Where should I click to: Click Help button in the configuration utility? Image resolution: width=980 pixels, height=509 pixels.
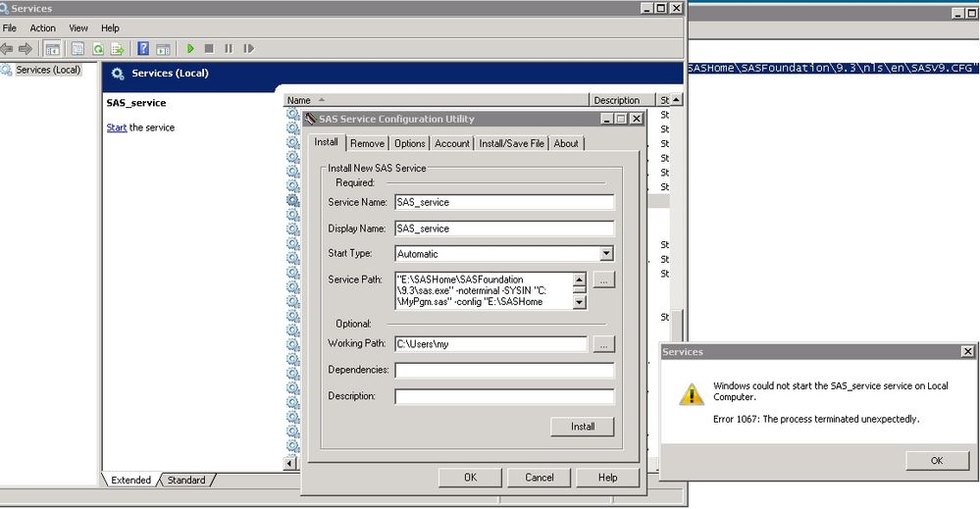pos(607,478)
